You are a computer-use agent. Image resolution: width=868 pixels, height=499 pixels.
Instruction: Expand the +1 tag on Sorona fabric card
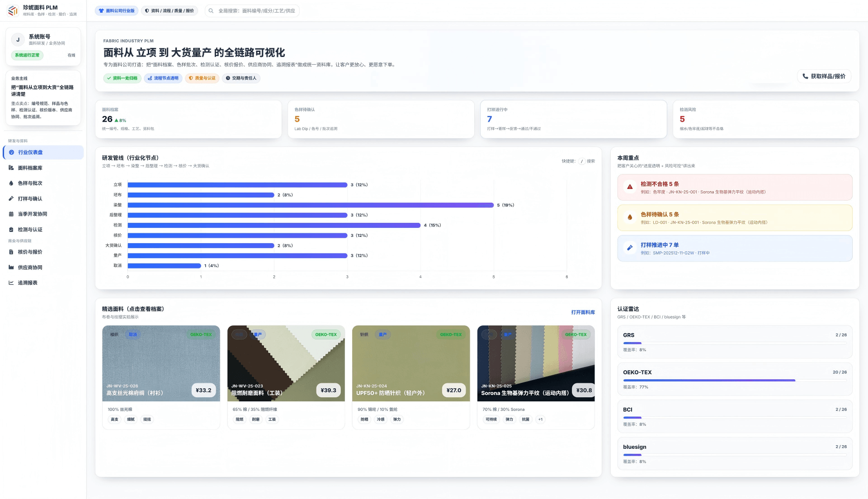click(540, 419)
